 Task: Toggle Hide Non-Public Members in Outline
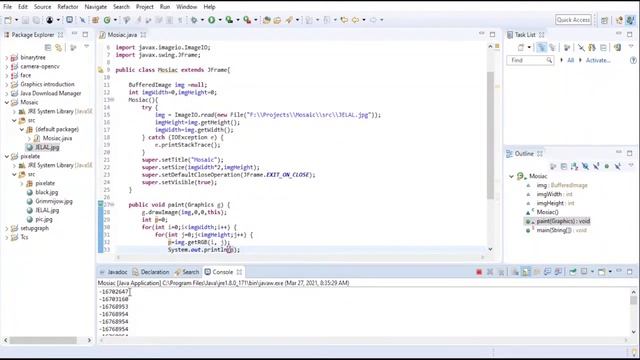coord(607,167)
